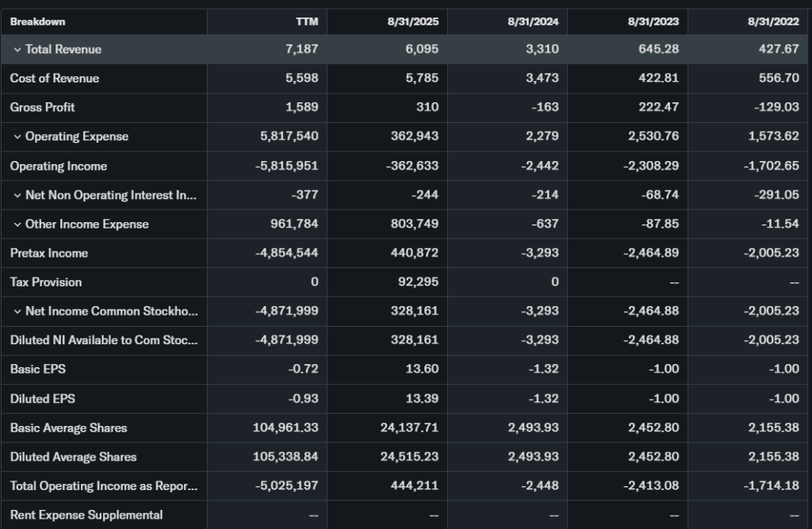
Task: Expand the Operating Expense row chevron
Action: point(17,136)
